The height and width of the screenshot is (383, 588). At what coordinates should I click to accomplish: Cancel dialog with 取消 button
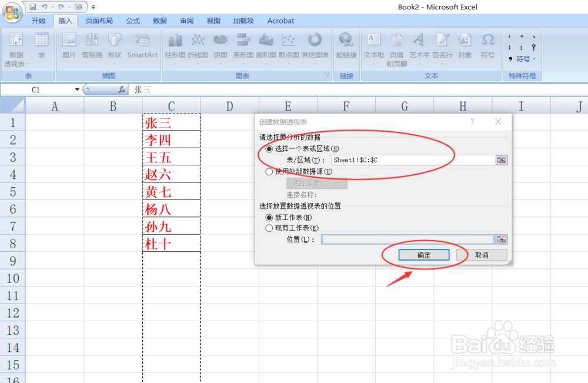(x=482, y=255)
